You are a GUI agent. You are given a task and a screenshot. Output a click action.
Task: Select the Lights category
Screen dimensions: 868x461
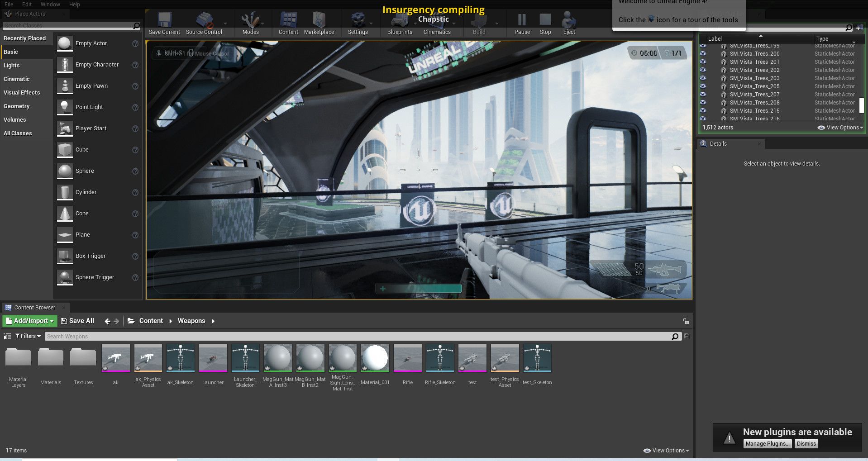(x=11, y=66)
